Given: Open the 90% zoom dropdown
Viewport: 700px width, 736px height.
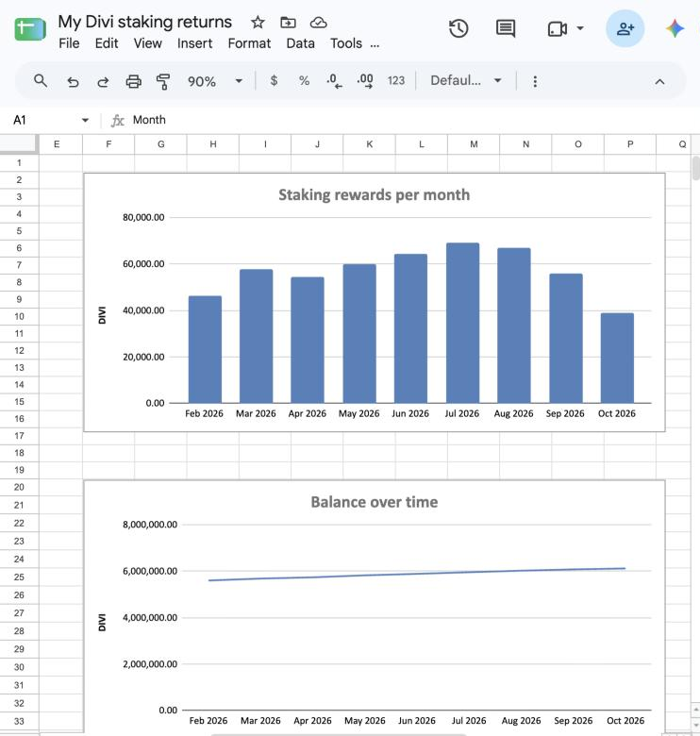Looking at the screenshot, I should click(x=215, y=81).
